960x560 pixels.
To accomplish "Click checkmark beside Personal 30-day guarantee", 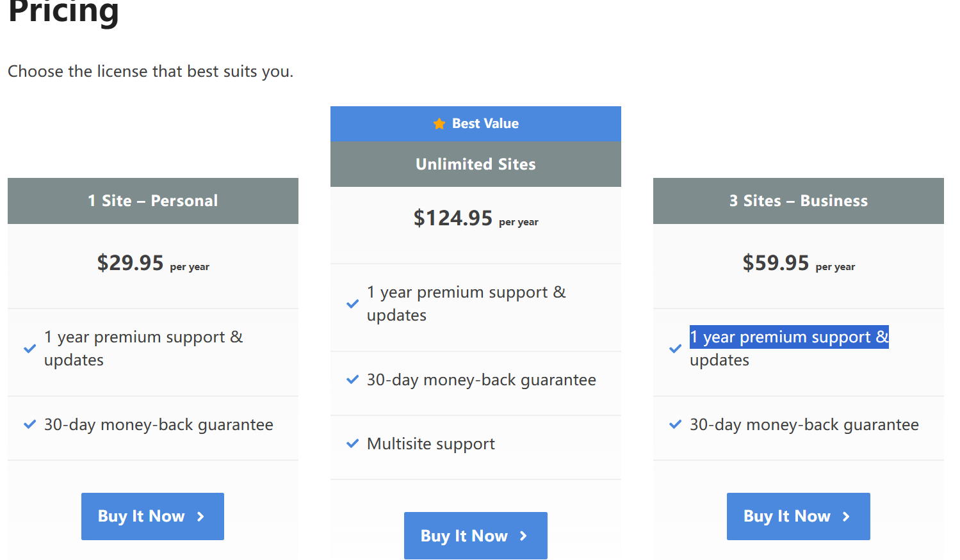I will pos(29,424).
